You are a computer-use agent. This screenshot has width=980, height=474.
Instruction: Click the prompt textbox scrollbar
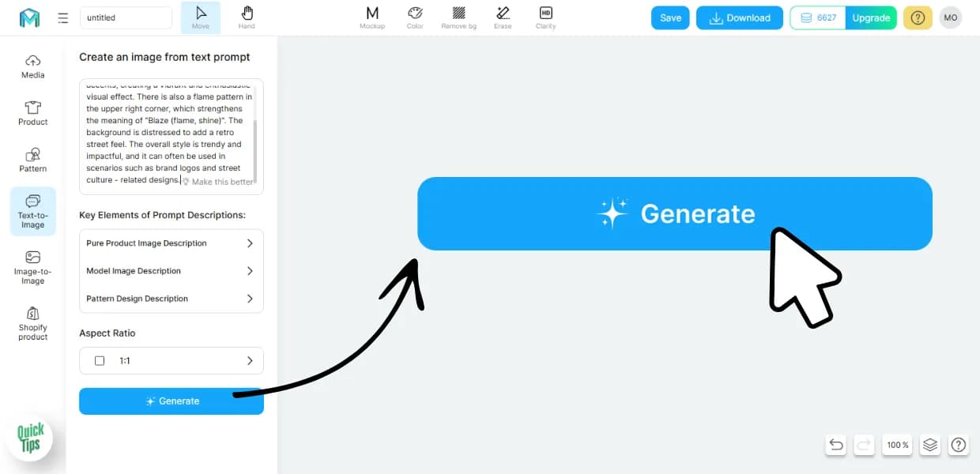(254, 150)
